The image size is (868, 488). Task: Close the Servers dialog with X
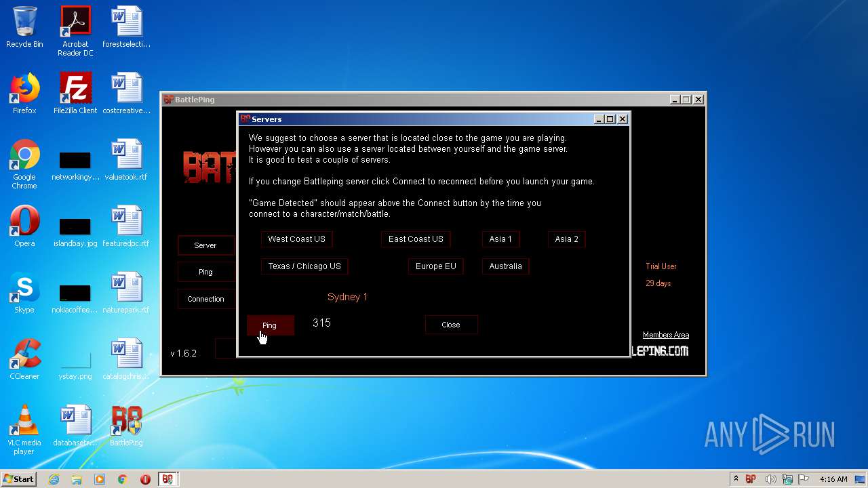click(x=623, y=119)
